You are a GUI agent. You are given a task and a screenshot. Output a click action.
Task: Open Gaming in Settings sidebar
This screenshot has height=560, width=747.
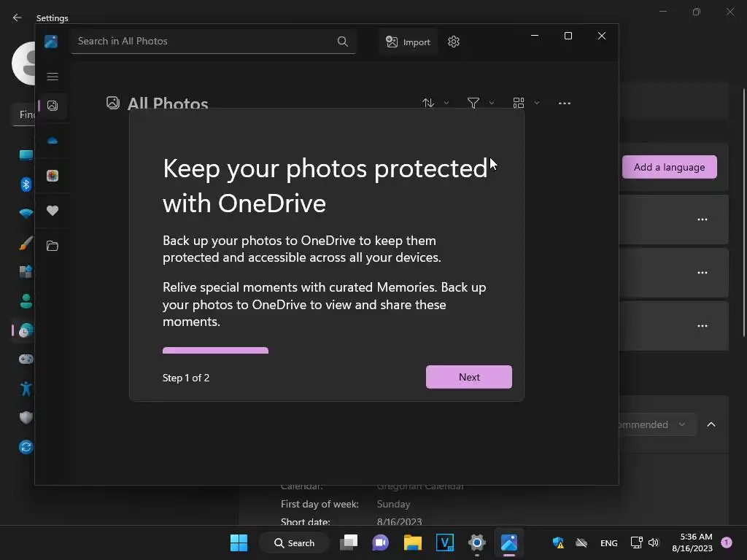26,359
